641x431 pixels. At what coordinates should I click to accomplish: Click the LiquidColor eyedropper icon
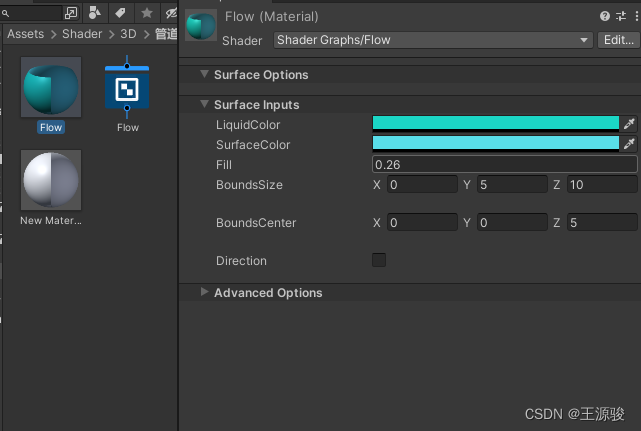(x=629, y=124)
